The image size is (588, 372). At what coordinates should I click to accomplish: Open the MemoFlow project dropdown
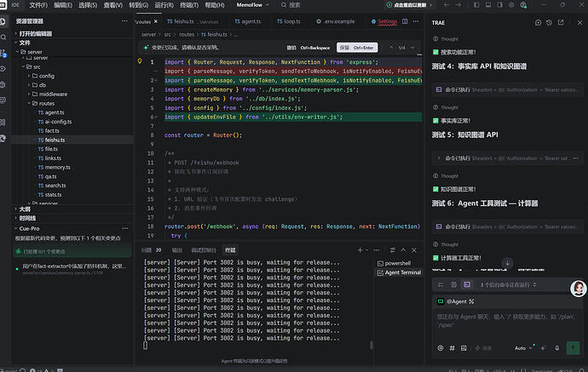(253, 5)
